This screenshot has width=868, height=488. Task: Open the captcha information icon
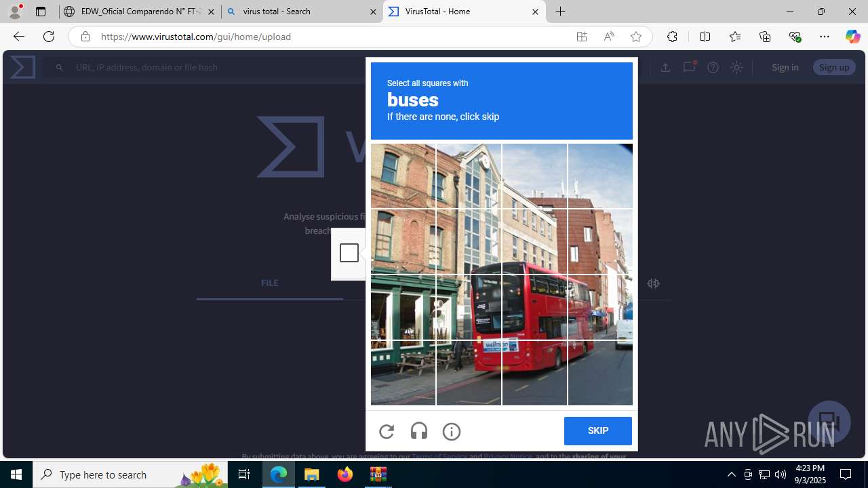[x=452, y=431]
